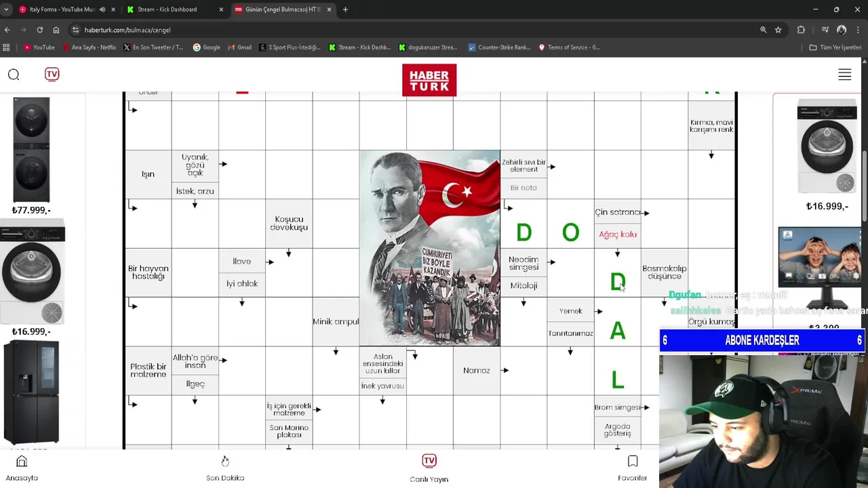Open Anasayfa in the bottom navigation
868x488 pixels.
[x=22, y=468]
